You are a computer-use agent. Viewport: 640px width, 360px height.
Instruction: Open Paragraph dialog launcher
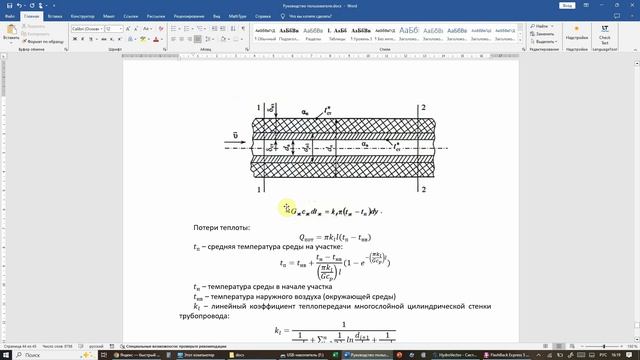(x=247, y=49)
